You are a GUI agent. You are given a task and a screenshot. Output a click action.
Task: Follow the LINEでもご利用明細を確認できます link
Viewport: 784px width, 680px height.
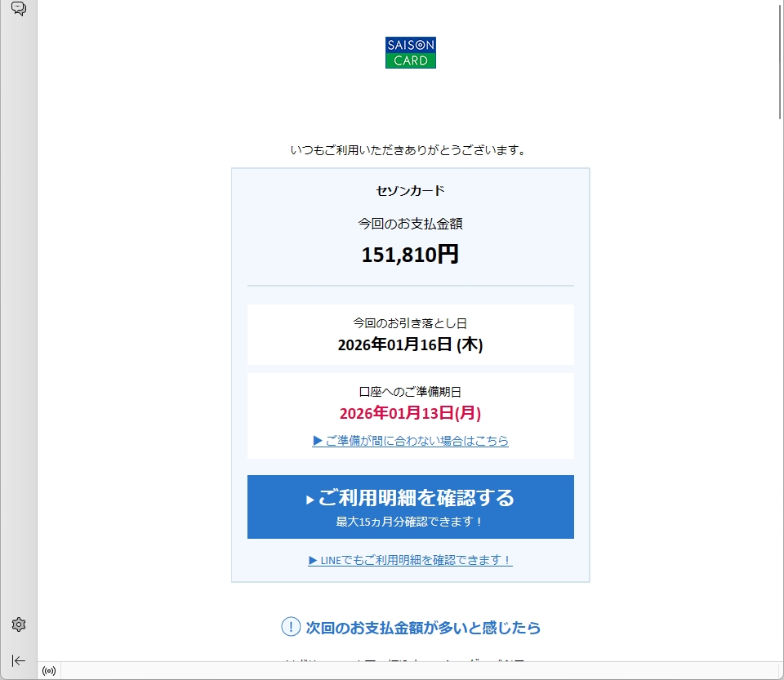(416, 560)
